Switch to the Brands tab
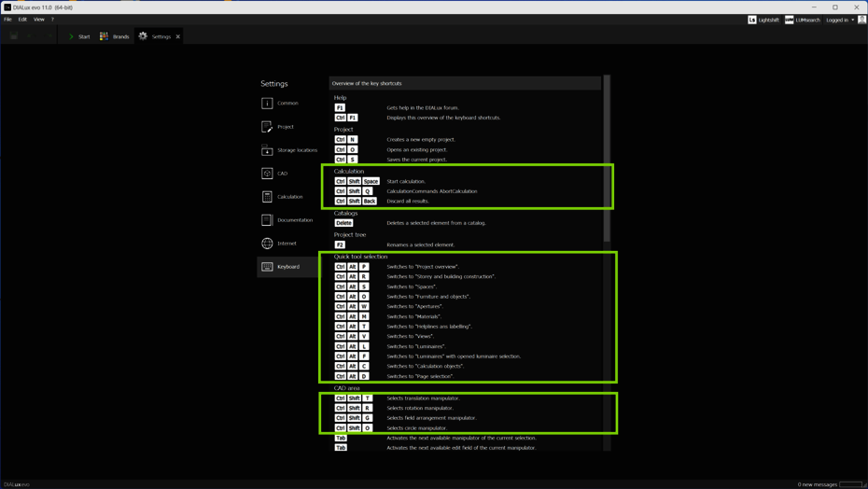This screenshot has width=868, height=489. coord(115,36)
